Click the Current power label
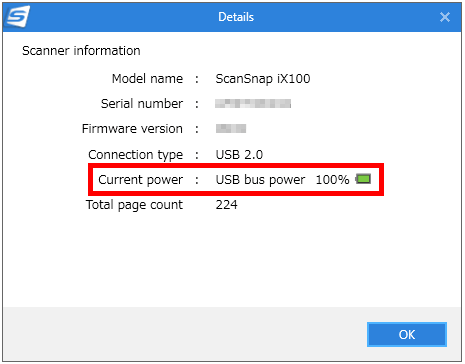 (x=141, y=180)
